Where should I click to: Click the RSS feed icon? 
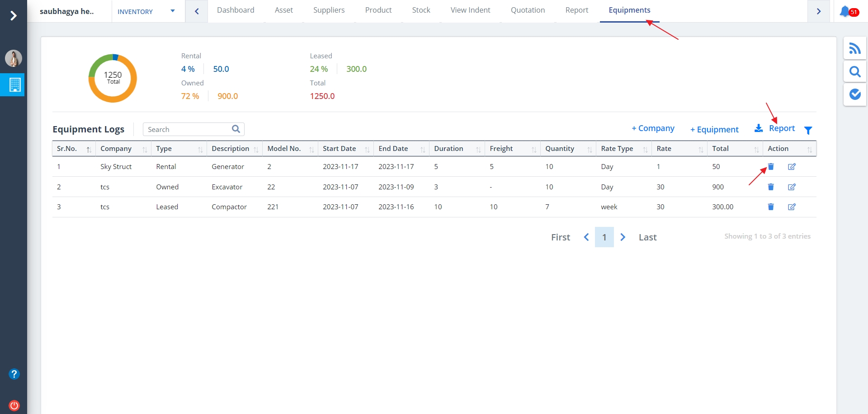(x=854, y=48)
